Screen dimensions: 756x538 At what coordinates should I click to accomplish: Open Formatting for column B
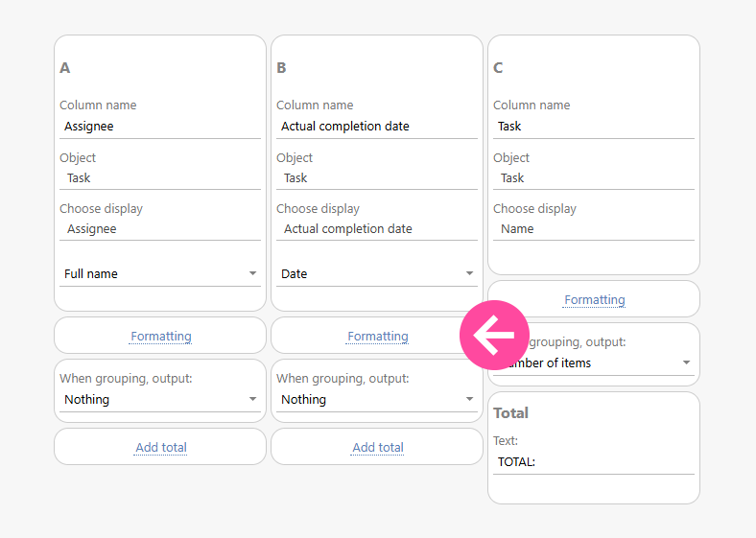pyautogui.click(x=377, y=336)
